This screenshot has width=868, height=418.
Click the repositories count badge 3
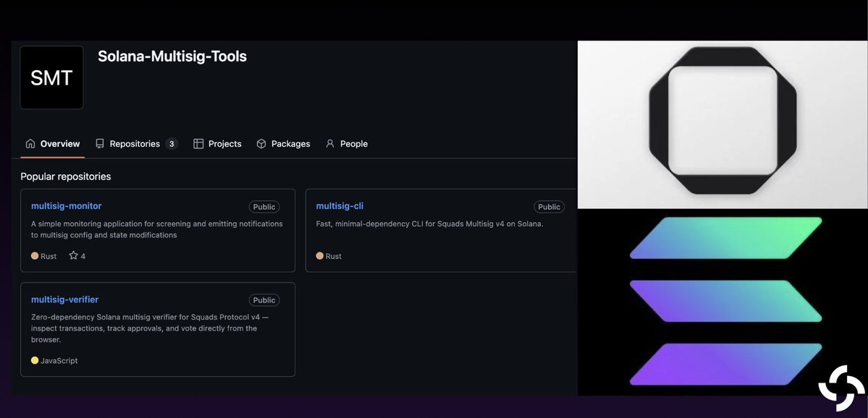172,144
